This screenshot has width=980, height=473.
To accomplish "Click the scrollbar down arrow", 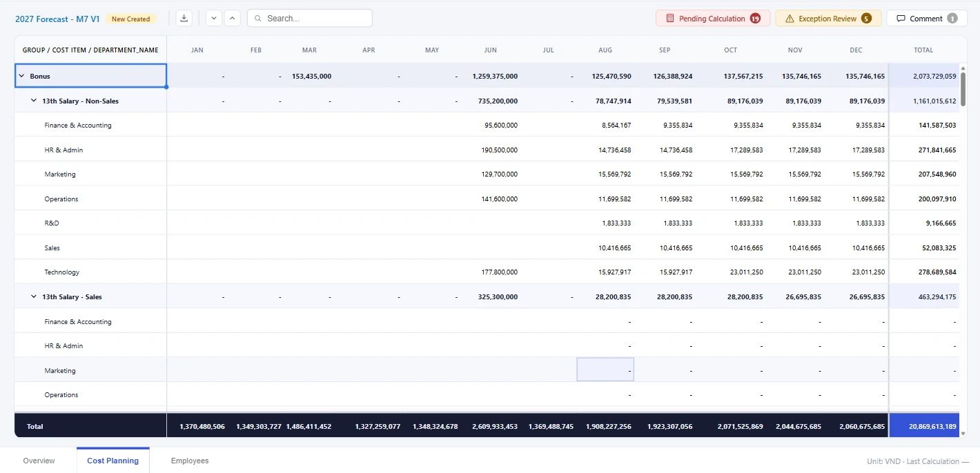I will pyautogui.click(x=963, y=433).
